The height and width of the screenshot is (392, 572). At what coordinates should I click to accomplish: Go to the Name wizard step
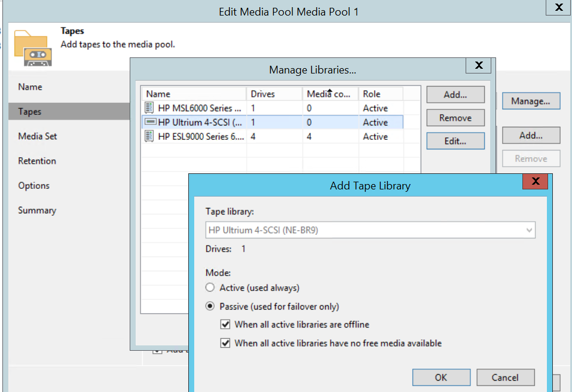[x=30, y=87]
